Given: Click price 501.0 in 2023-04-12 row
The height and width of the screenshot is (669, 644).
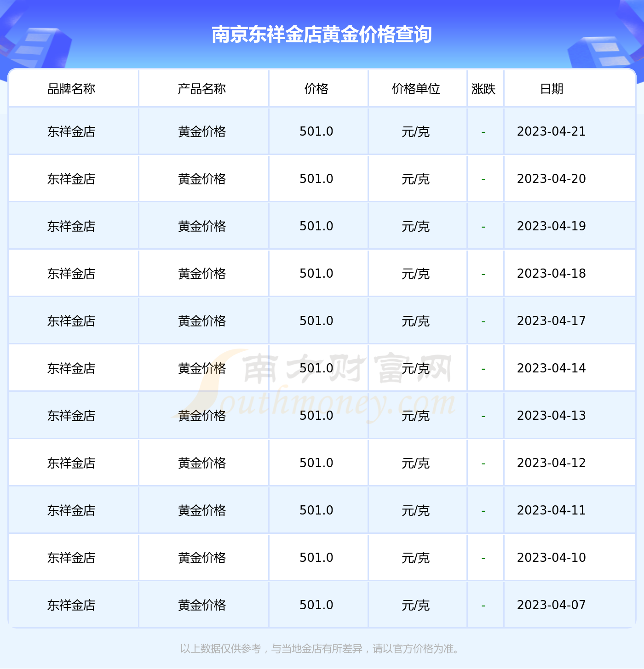Looking at the screenshot, I should (x=316, y=463).
